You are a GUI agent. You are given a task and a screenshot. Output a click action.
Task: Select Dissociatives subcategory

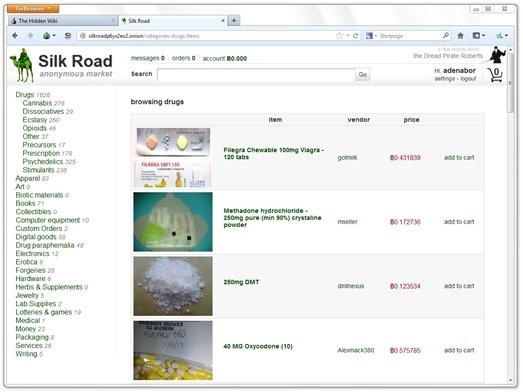43,111
